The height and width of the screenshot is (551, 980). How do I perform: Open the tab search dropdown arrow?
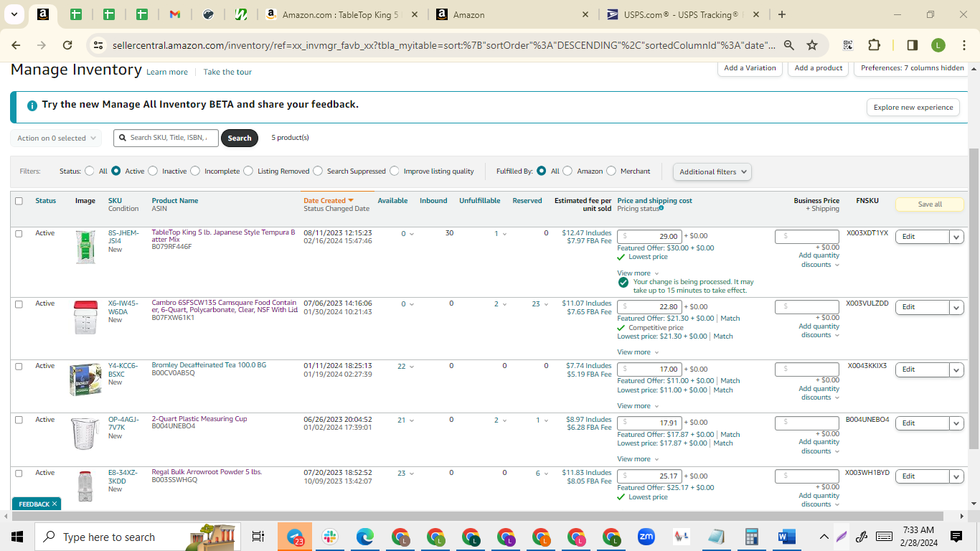click(14, 14)
